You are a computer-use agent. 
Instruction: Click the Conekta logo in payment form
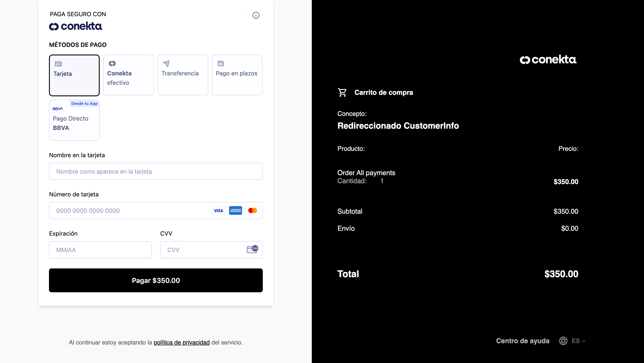(x=76, y=26)
